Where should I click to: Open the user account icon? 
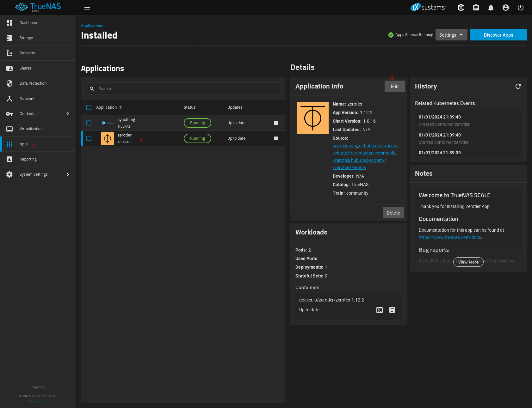point(505,8)
